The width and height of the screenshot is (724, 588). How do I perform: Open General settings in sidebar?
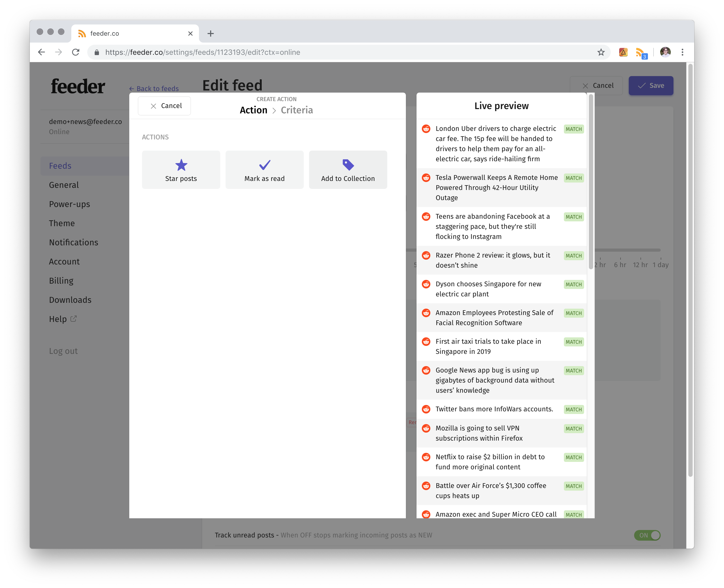tap(64, 185)
